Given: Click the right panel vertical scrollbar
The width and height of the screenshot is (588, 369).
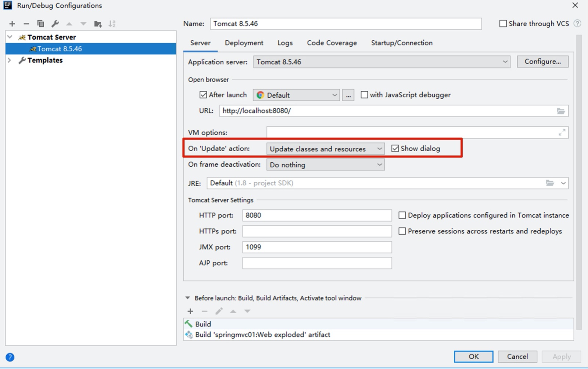Looking at the screenshot, I should pos(579,182).
